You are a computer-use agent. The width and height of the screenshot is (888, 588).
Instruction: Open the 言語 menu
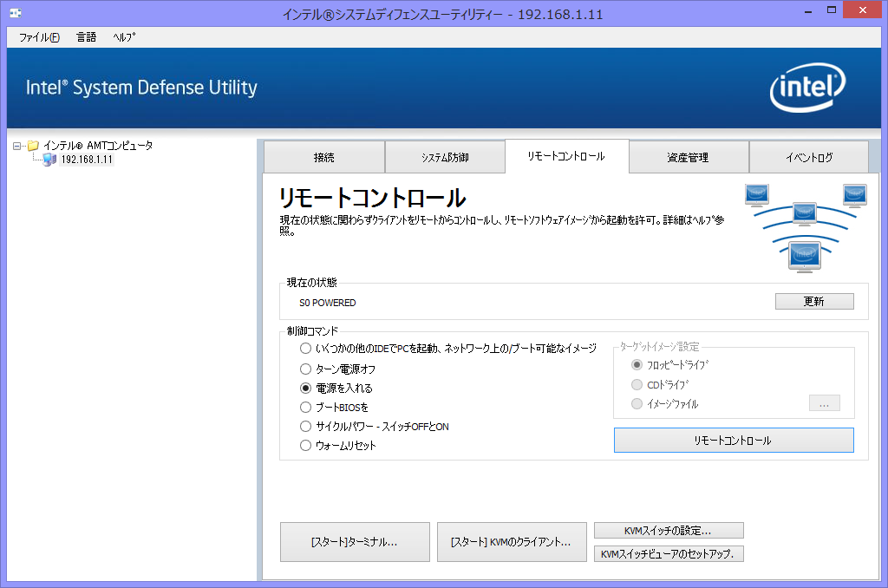pyautogui.click(x=86, y=37)
